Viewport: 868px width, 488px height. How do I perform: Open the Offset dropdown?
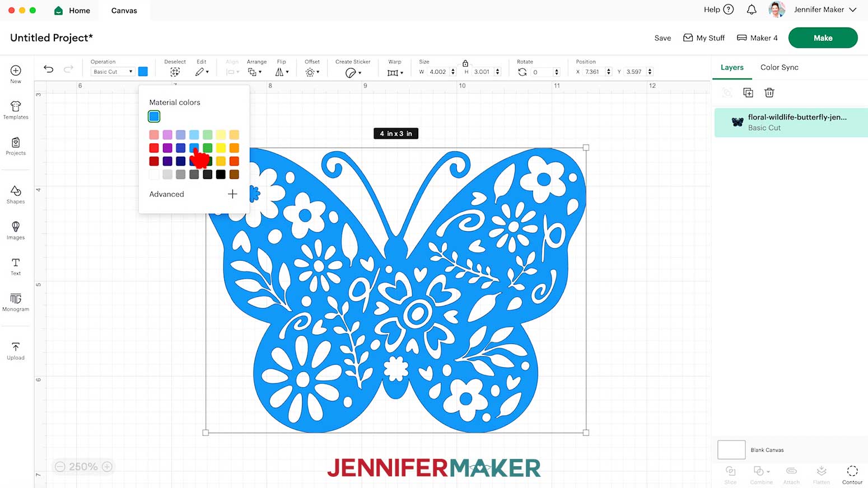(x=312, y=72)
